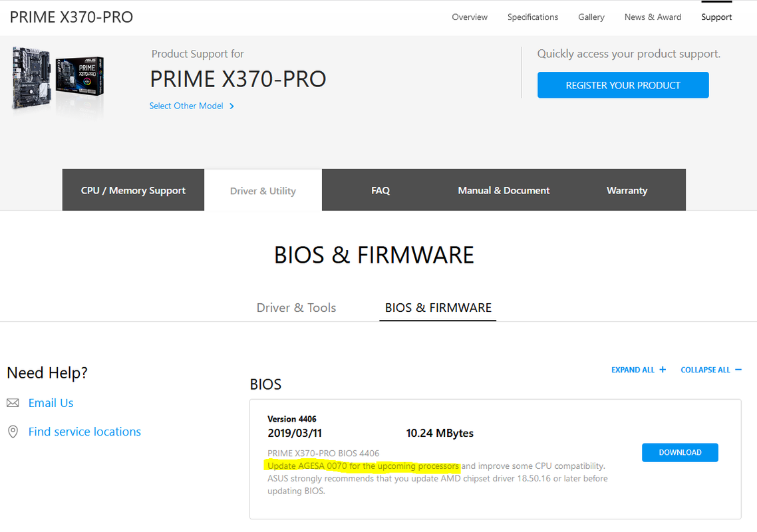Click the 10.24 MBytes file size
Image resolution: width=757 pixels, height=532 pixels.
(440, 433)
